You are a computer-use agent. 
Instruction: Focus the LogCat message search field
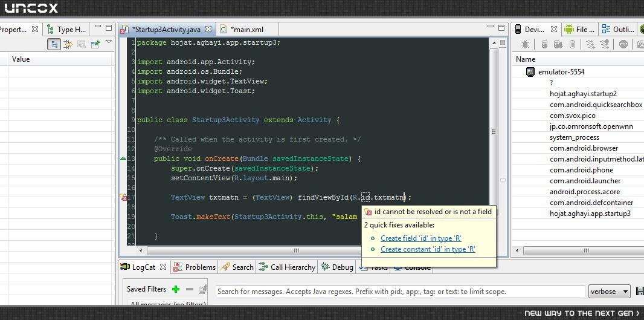[400, 291]
